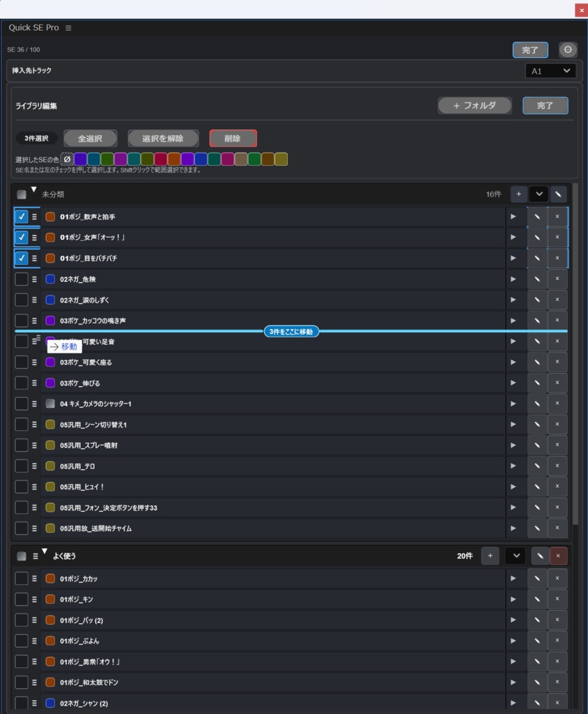Play the 02ネガ_危険 sound preview
588x714 pixels.
click(x=513, y=279)
